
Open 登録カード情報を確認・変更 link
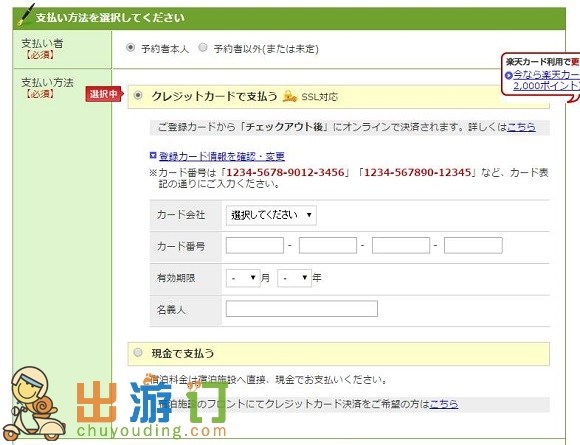(222, 156)
